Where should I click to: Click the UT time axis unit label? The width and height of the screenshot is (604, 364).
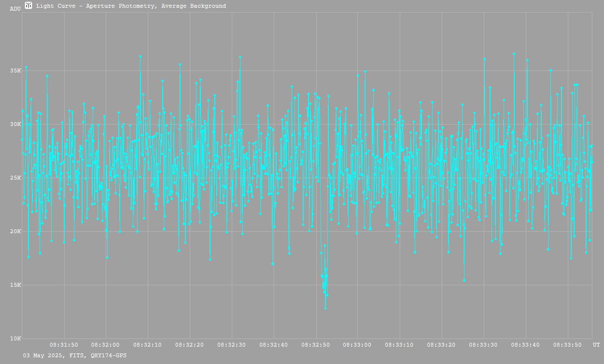(x=596, y=345)
